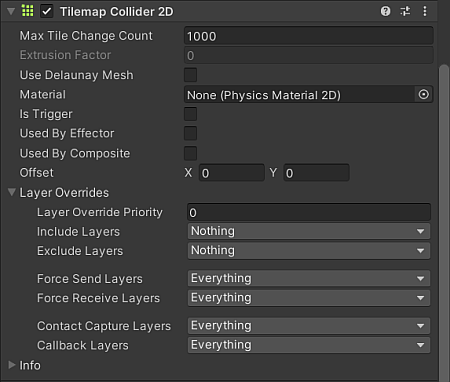Disable the Tilemap Collider 2D component checkbox
This screenshot has width=450, height=382.
(x=47, y=11)
